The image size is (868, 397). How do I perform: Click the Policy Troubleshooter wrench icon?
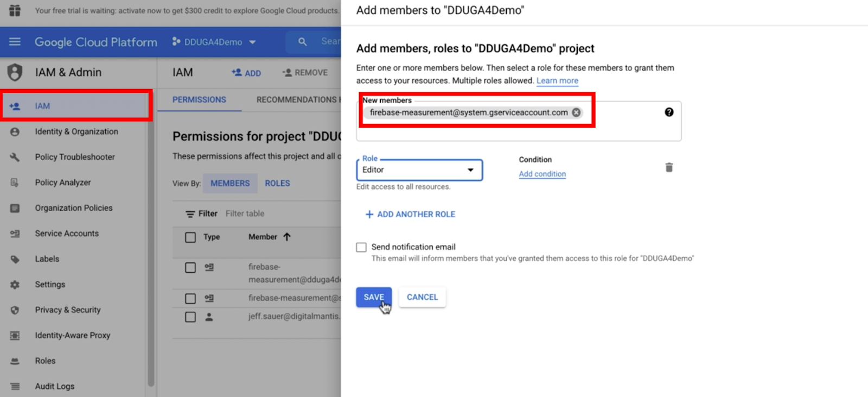[x=15, y=157]
